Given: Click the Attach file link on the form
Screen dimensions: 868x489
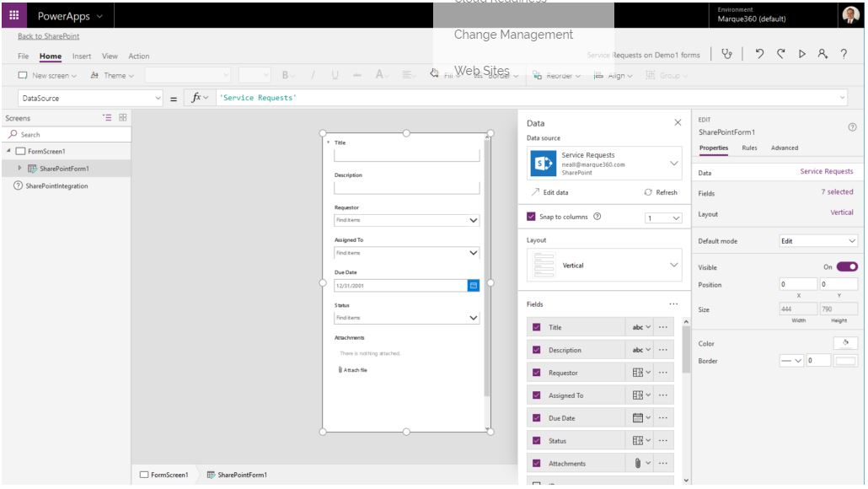Looking at the screenshot, I should click(x=352, y=370).
